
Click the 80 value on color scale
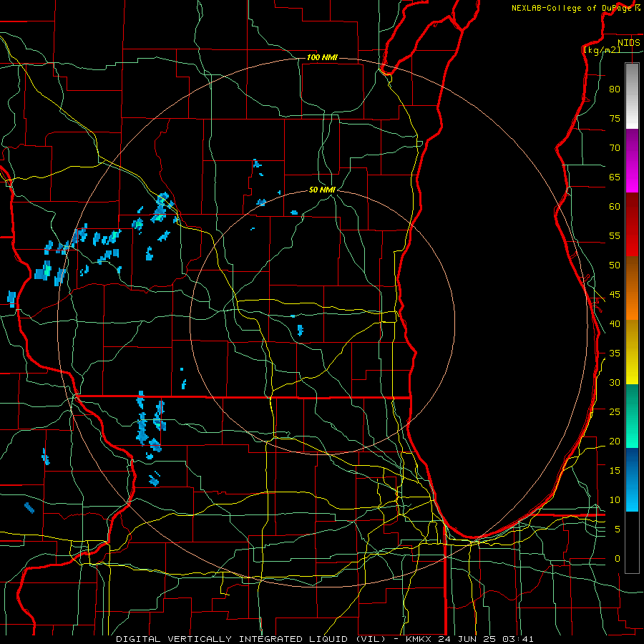coord(615,89)
